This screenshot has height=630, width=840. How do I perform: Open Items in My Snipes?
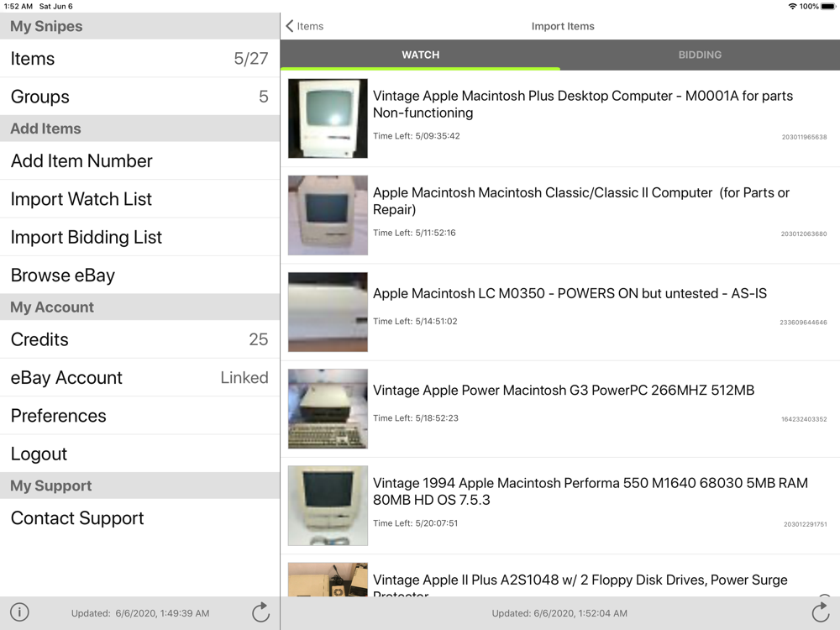click(x=139, y=59)
